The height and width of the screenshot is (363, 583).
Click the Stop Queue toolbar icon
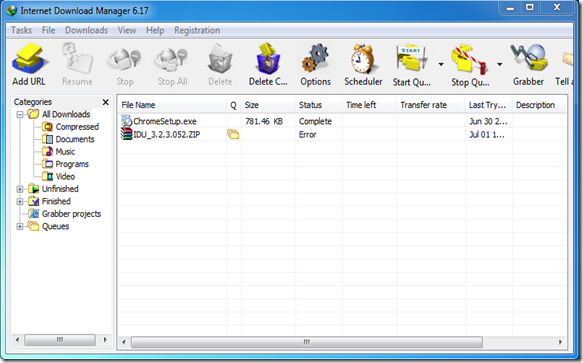469,59
